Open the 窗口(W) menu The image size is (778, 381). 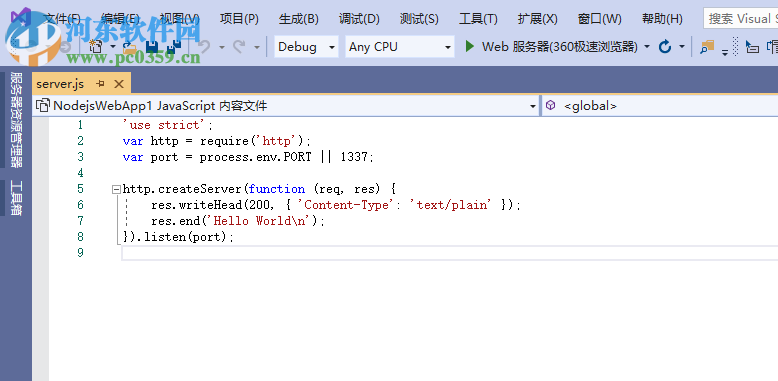pyautogui.click(x=599, y=19)
